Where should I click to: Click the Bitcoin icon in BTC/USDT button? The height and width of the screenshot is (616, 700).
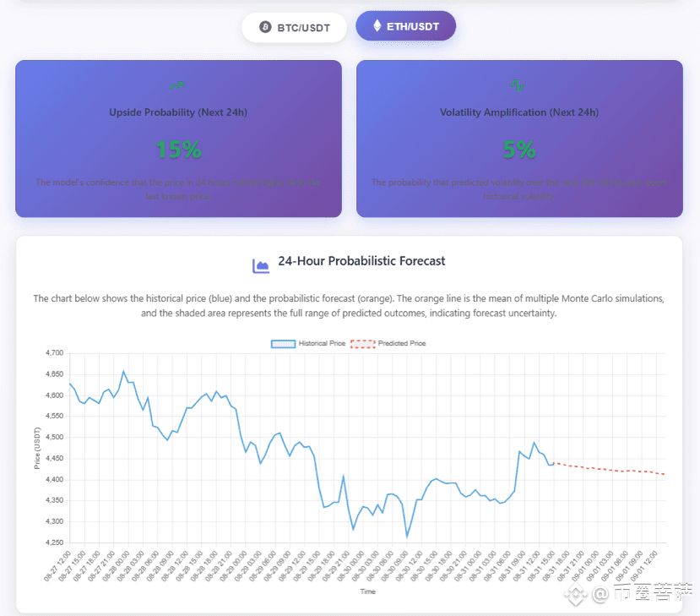(x=265, y=27)
